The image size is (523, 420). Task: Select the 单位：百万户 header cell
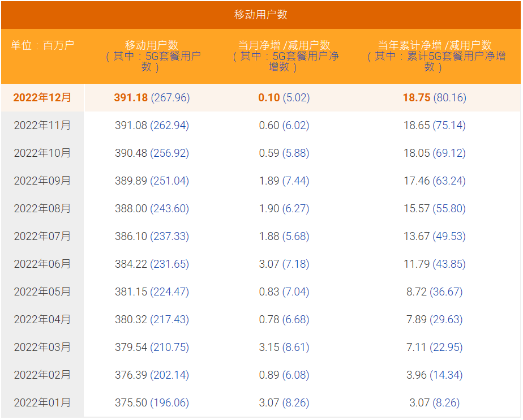(42, 45)
